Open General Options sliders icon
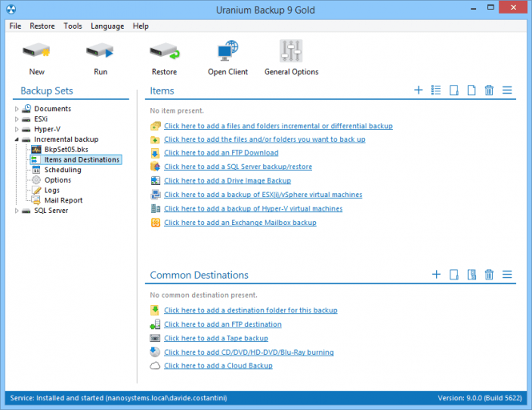This screenshot has height=410, width=532. click(291, 51)
